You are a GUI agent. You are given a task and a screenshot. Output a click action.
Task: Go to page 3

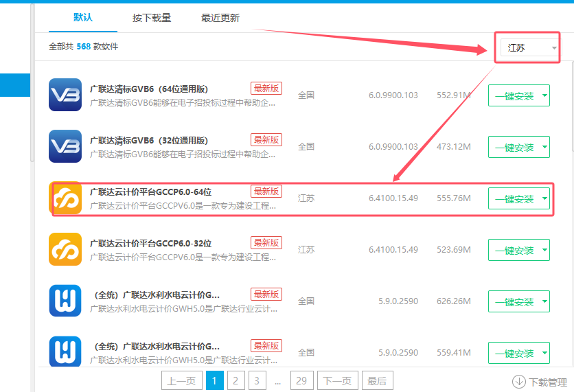click(x=257, y=380)
